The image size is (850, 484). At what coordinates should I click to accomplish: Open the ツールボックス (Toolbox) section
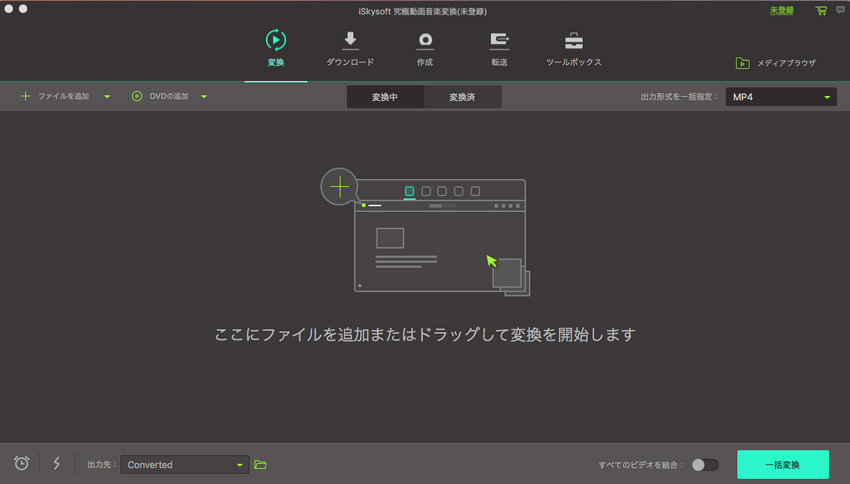click(574, 48)
